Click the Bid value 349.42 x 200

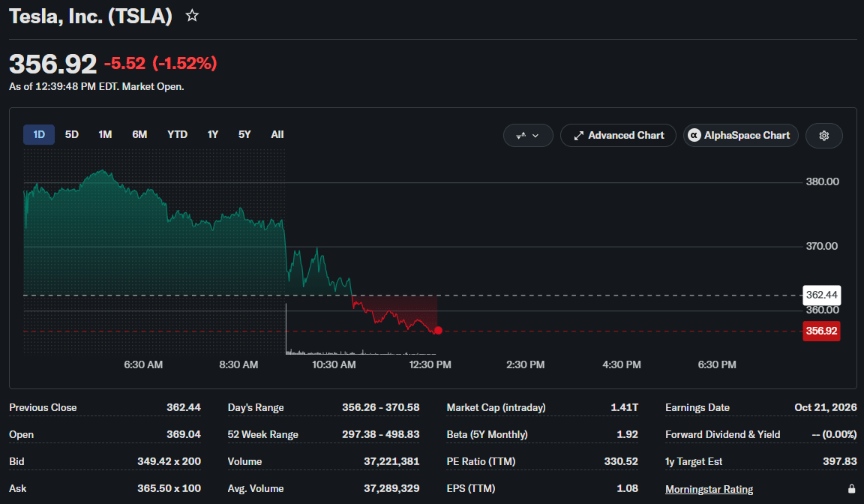click(x=169, y=461)
